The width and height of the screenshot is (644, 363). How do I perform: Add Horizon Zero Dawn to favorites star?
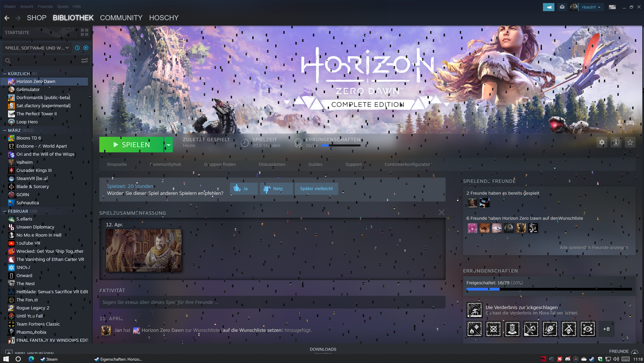click(x=630, y=142)
